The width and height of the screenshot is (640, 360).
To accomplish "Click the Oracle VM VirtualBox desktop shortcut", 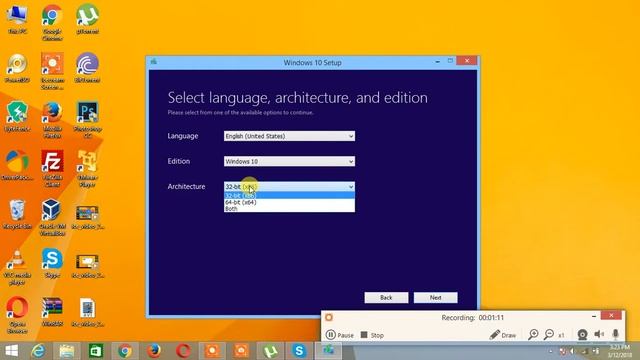I will point(52,218).
